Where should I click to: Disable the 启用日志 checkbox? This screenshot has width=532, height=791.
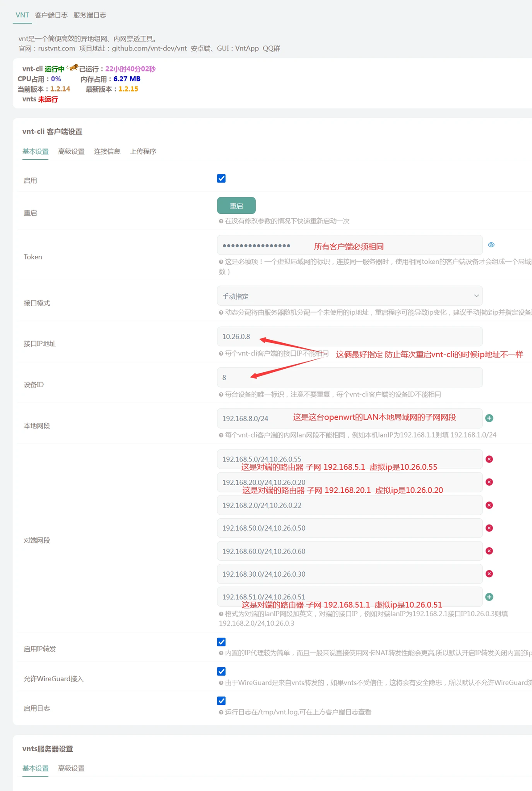coord(221,701)
